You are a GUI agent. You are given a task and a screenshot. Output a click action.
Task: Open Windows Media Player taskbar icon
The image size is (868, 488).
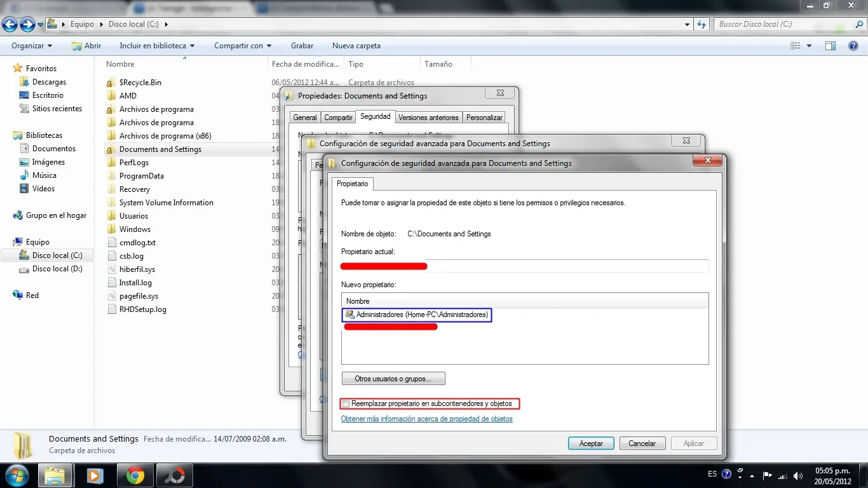click(95, 475)
